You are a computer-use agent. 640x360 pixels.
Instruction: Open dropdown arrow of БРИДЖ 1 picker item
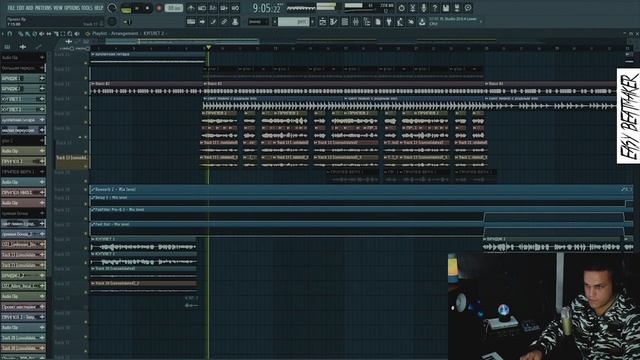[x=42, y=78]
